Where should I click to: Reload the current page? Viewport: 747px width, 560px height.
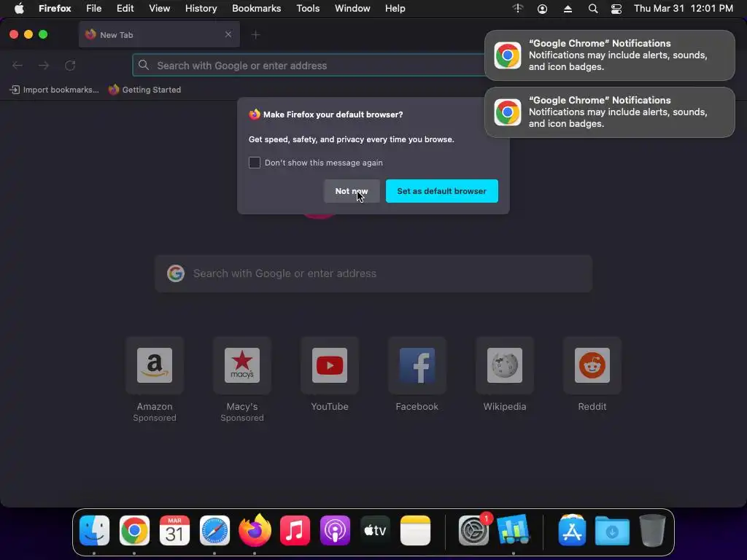pyautogui.click(x=70, y=65)
